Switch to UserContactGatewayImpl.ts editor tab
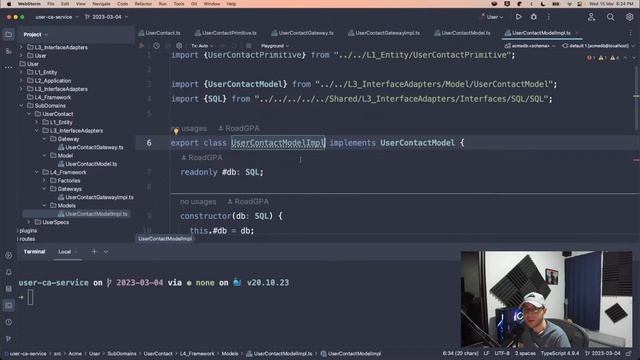Viewport: 640px width, 360px height. (x=384, y=33)
